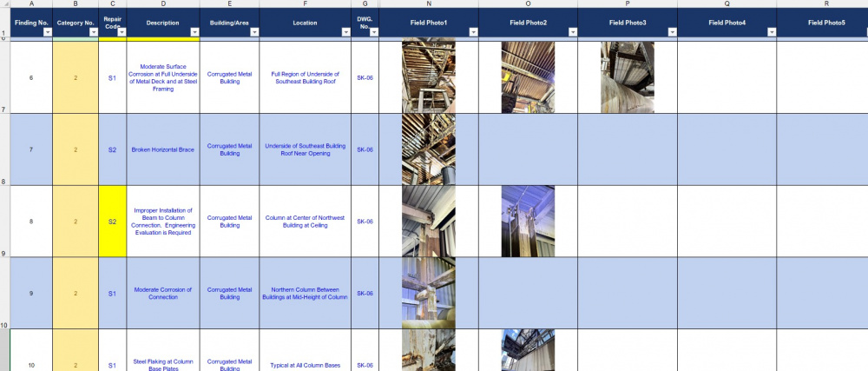The height and width of the screenshot is (371, 868).
Task: Click Field Photo1 thumbnail for finding 10
Action: 429,350
